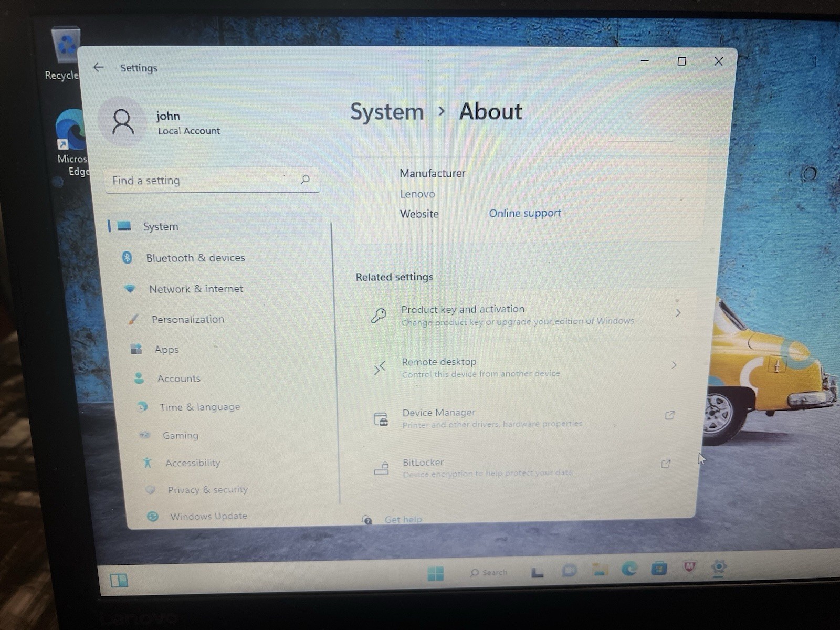Viewport: 840px width, 630px height.
Task: Open Gaming settings
Action: [180, 435]
